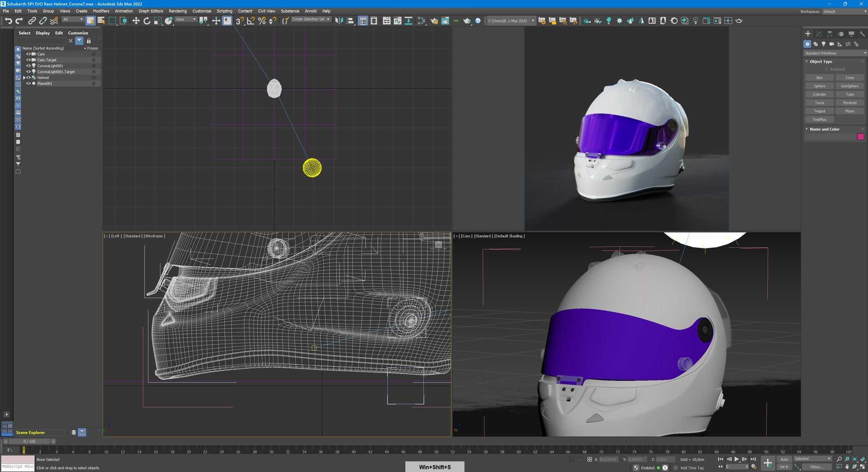Click the object name input field
Image resolution: width=868 pixels, height=472 pixels.
(830, 137)
